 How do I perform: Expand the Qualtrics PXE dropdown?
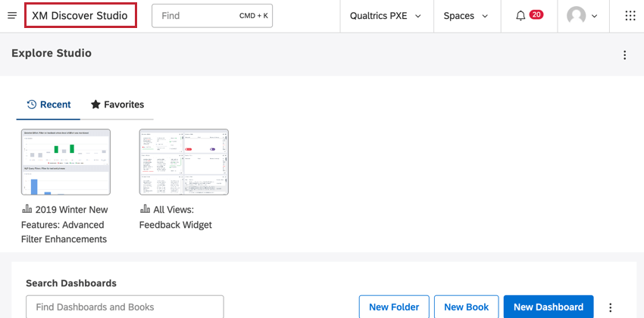tap(386, 16)
